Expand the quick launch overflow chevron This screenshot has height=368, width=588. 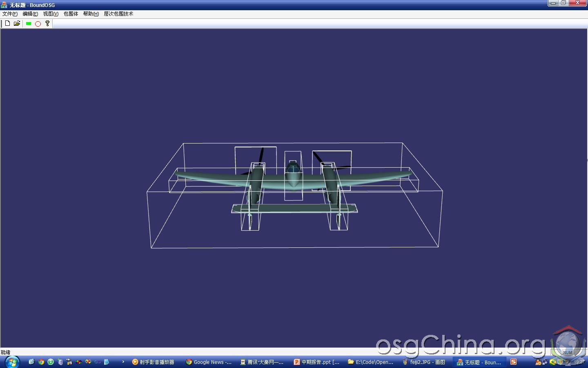click(x=123, y=362)
